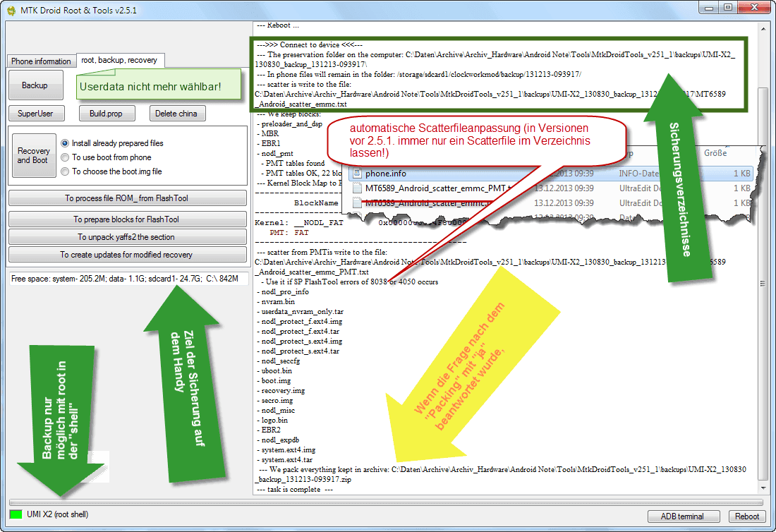Pick 'To choose the boot.img file' option
Image resolution: width=776 pixels, height=532 pixels.
click(65, 171)
